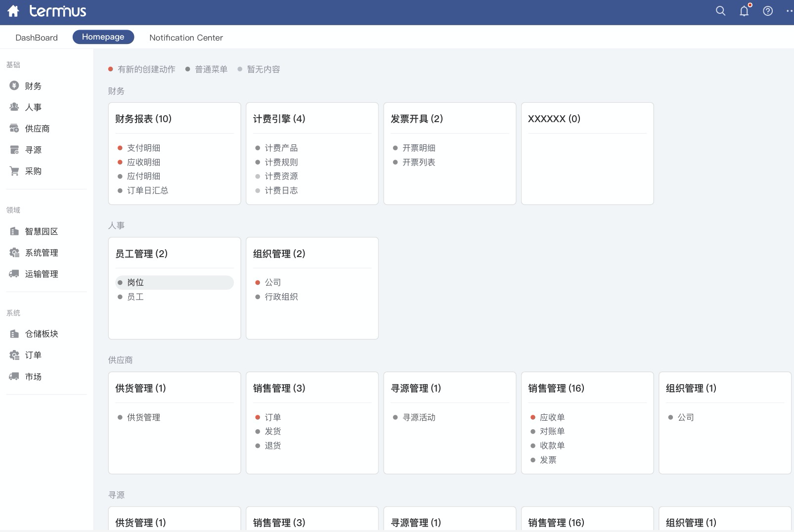Open 开票列表 in 发票开具 card

[x=419, y=162]
